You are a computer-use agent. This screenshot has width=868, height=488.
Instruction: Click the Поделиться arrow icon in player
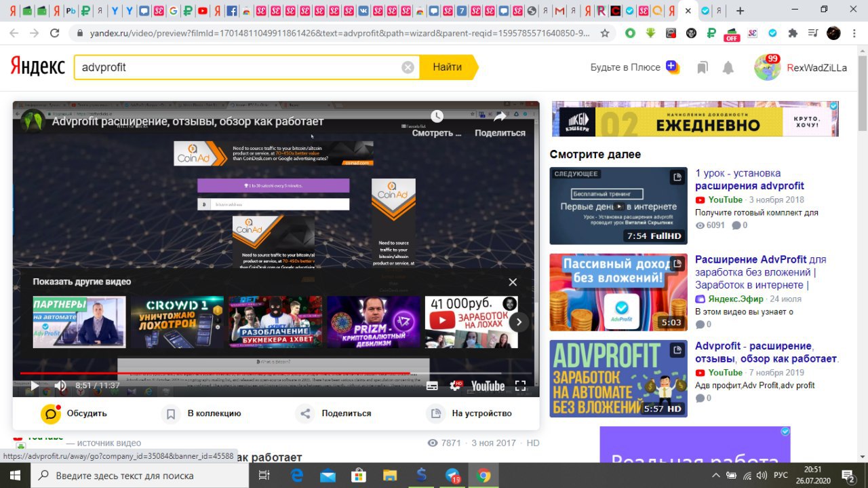[x=500, y=116]
